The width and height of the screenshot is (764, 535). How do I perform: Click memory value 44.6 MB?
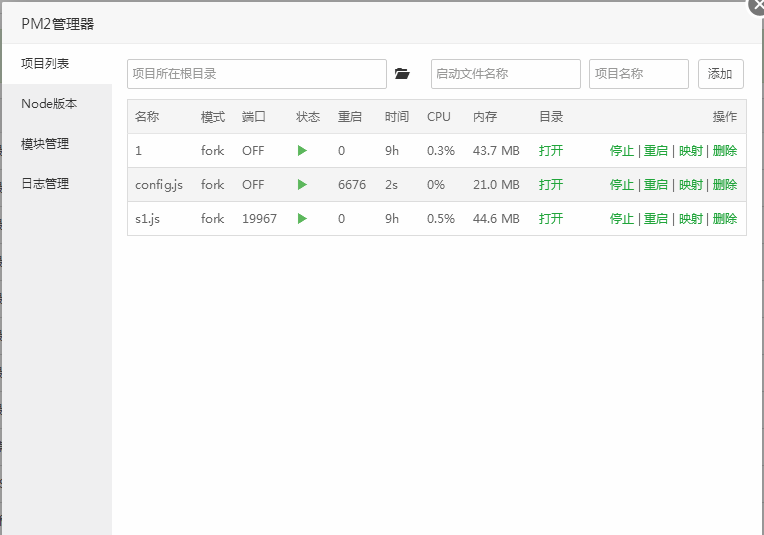coord(496,218)
